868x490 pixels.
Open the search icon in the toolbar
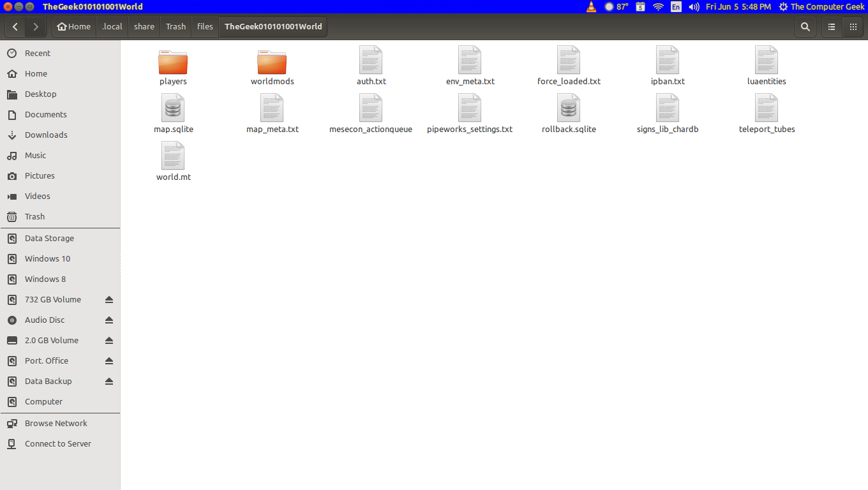pyautogui.click(x=805, y=27)
